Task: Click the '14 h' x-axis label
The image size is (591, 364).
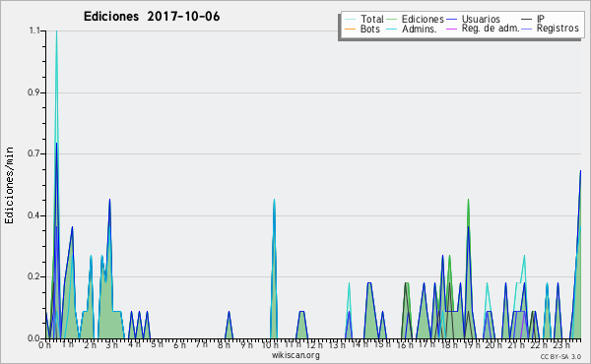Action: [360, 344]
